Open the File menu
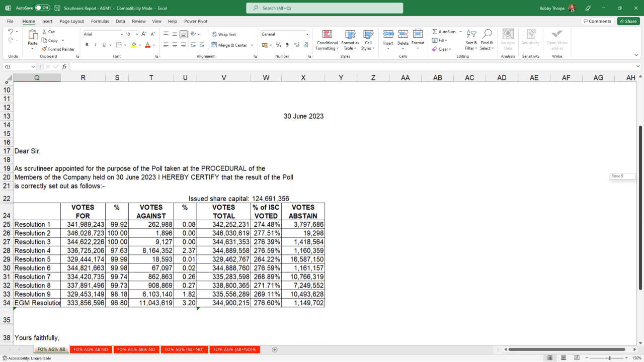 10,21
